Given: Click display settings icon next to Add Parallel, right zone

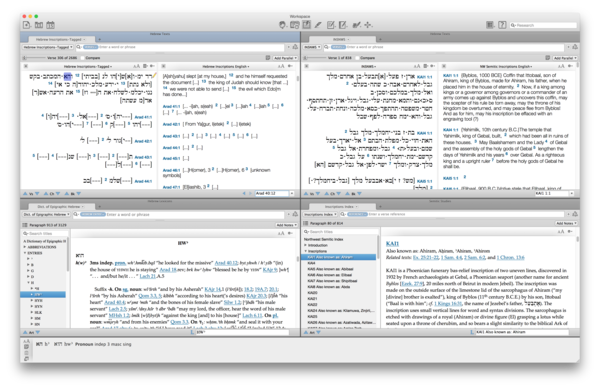Looking at the screenshot, I should click(x=548, y=58).
